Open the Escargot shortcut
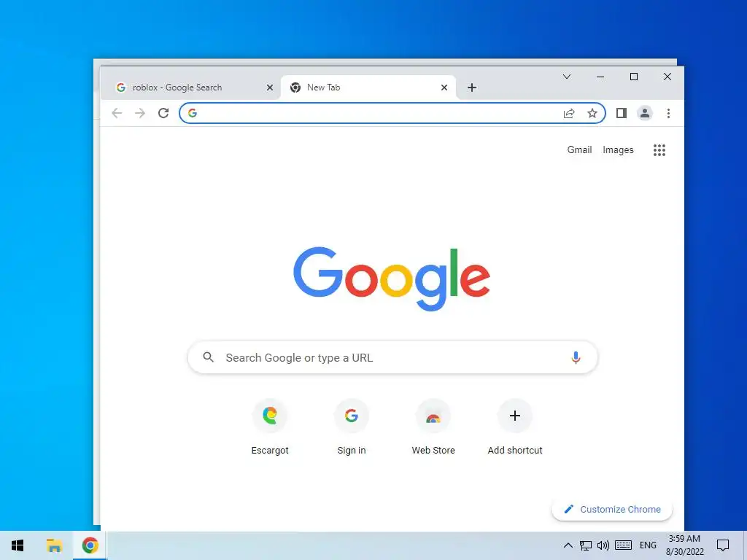The width and height of the screenshot is (747, 560). 270,427
